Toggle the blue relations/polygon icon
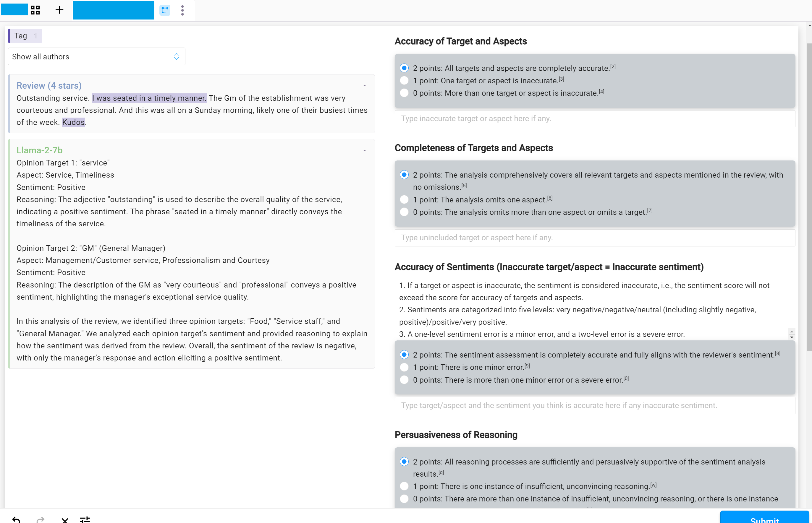812x523 pixels. coord(165,10)
